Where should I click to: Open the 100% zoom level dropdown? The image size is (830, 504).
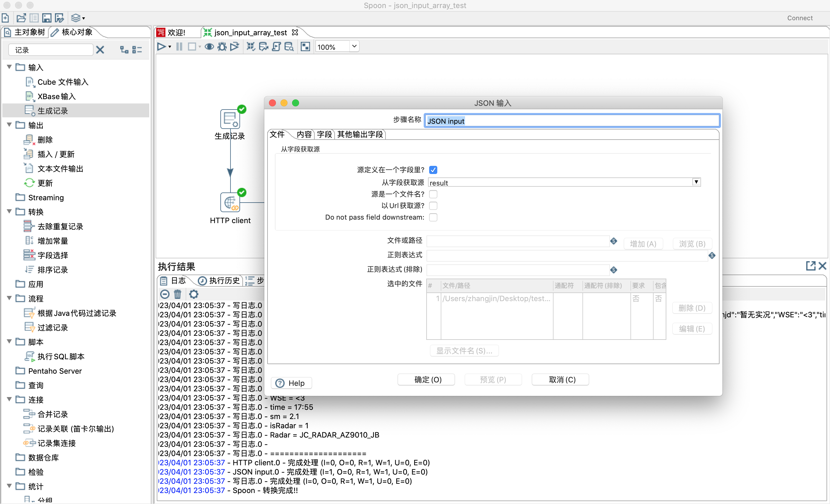pyautogui.click(x=354, y=47)
